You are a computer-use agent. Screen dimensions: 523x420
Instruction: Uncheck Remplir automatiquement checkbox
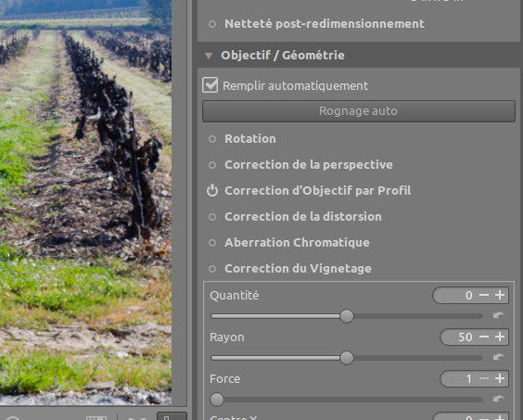(210, 85)
